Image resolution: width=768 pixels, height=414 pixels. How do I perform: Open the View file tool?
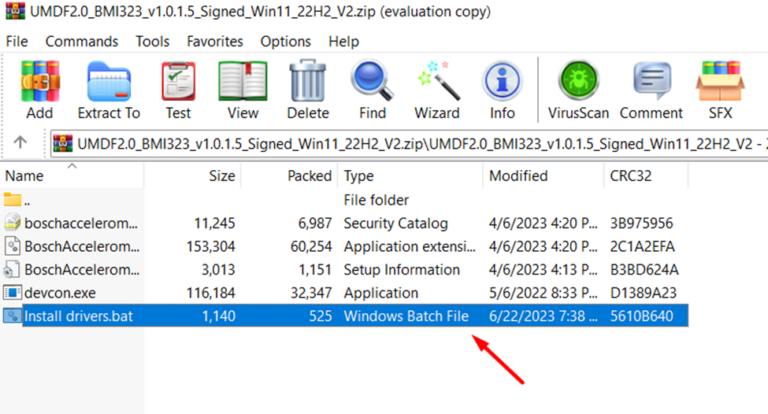click(x=242, y=88)
